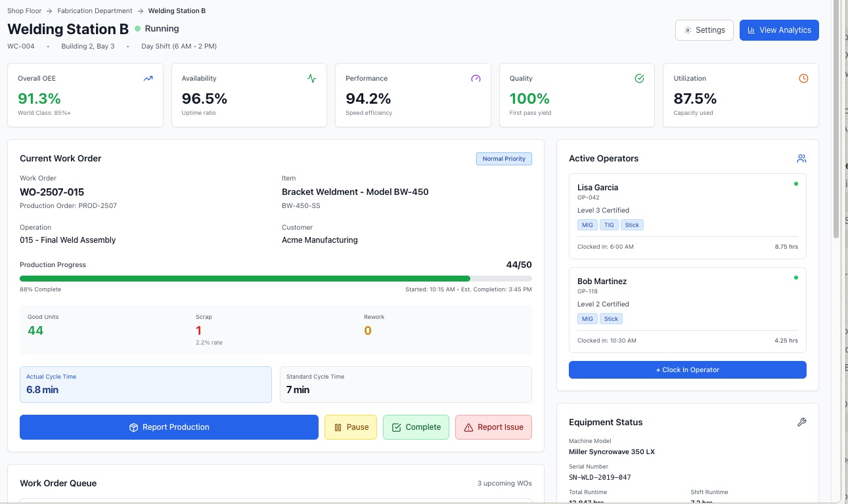Click the Overall OEE trend arrow icon

[x=148, y=79]
